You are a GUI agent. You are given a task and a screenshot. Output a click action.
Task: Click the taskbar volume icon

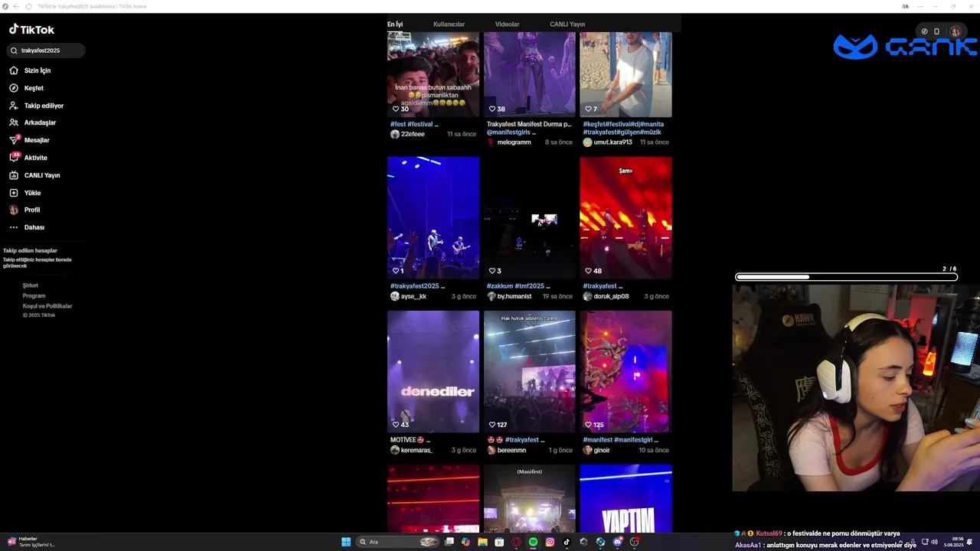pyautogui.click(x=934, y=542)
